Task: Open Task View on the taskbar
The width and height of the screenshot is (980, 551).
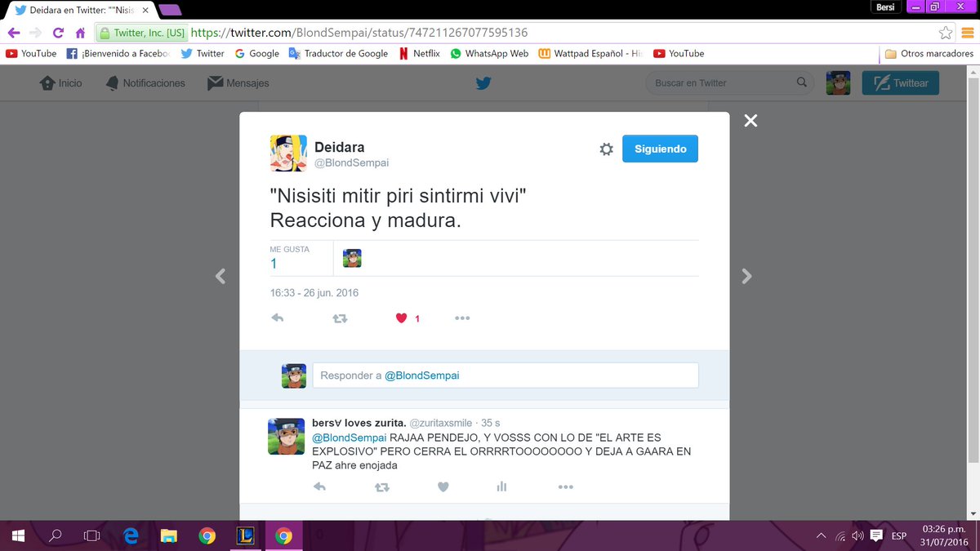Action: pyautogui.click(x=92, y=535)
